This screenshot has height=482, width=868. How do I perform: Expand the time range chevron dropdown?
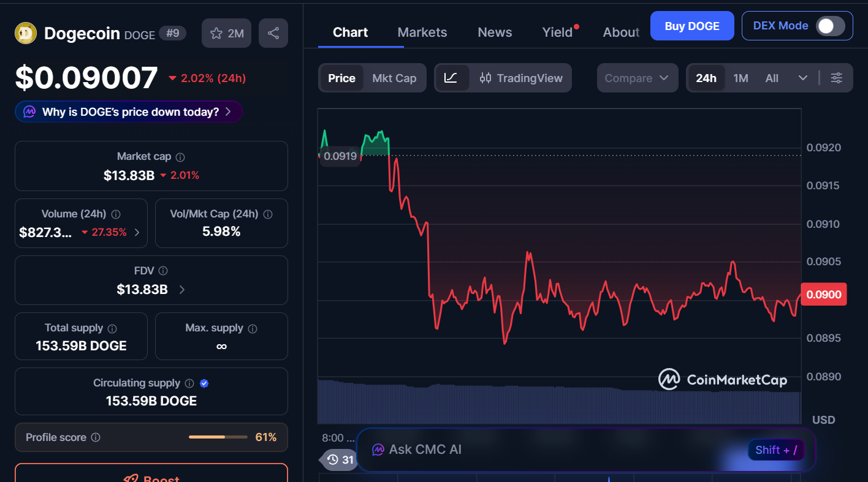(x=803, y=78)
